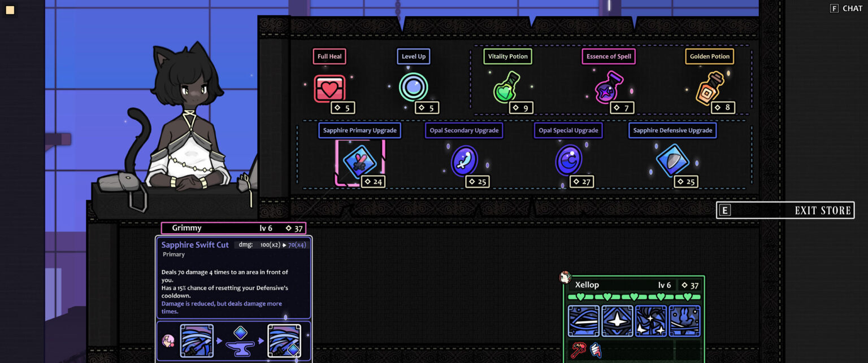Click the Exit Store button
Image resolution: width=868 pixels, height=363 pixels.
coord(785,211)
